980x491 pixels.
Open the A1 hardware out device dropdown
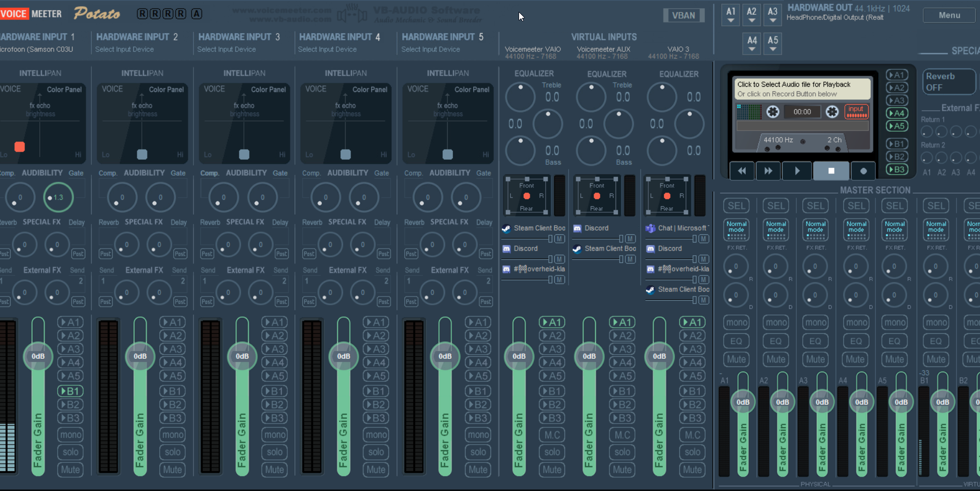coord(731,14)
